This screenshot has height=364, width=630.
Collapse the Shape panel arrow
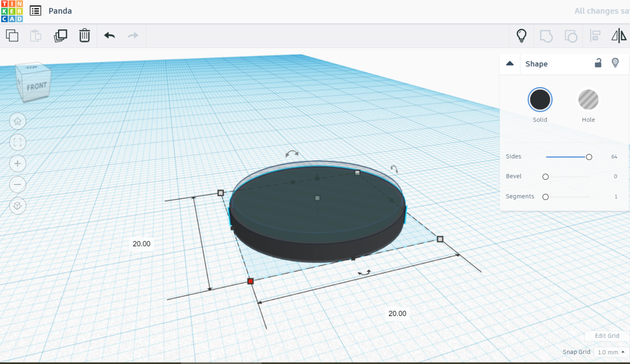tap(510, 63)
